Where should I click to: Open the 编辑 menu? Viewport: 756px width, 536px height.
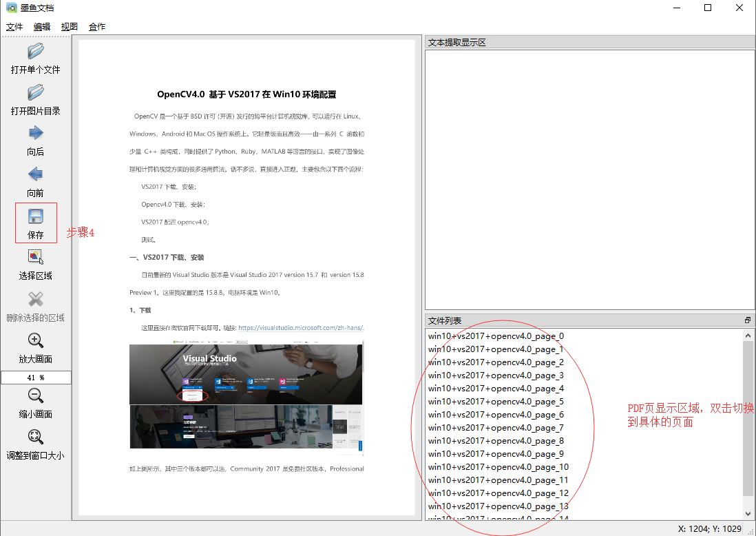coord(41,27)
